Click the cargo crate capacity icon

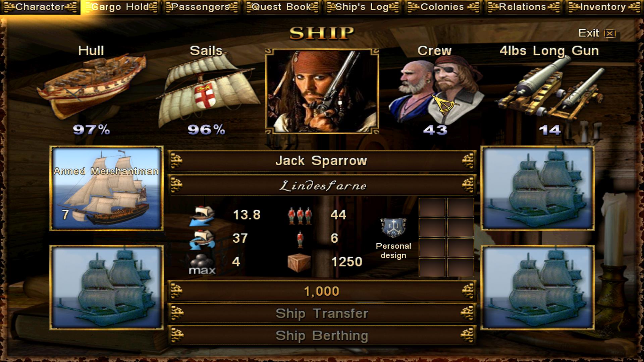[x=299, y=262]
